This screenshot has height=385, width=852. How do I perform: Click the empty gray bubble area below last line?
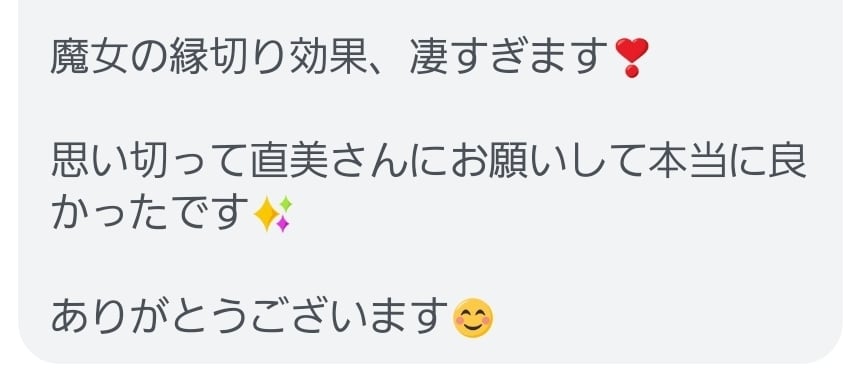point(429,352)
